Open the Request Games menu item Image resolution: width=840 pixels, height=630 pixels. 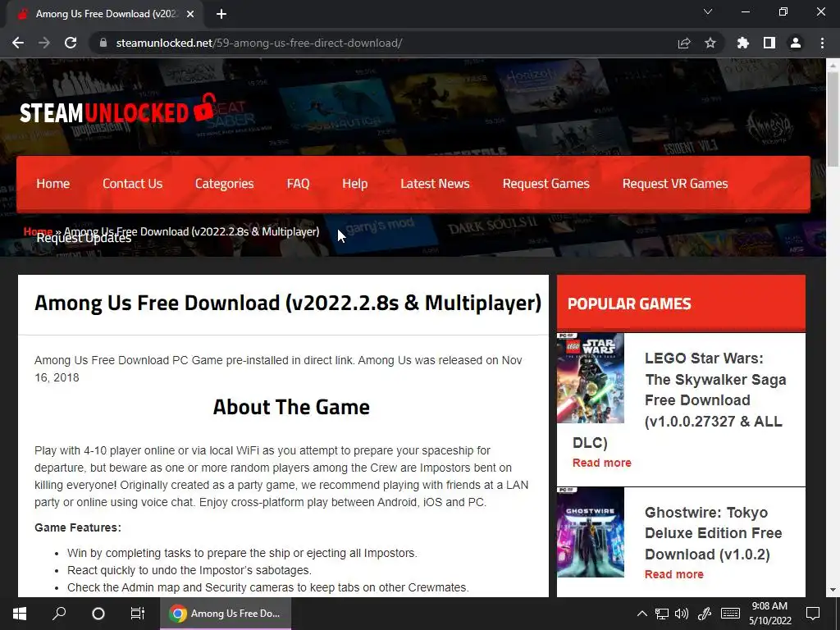546,184
